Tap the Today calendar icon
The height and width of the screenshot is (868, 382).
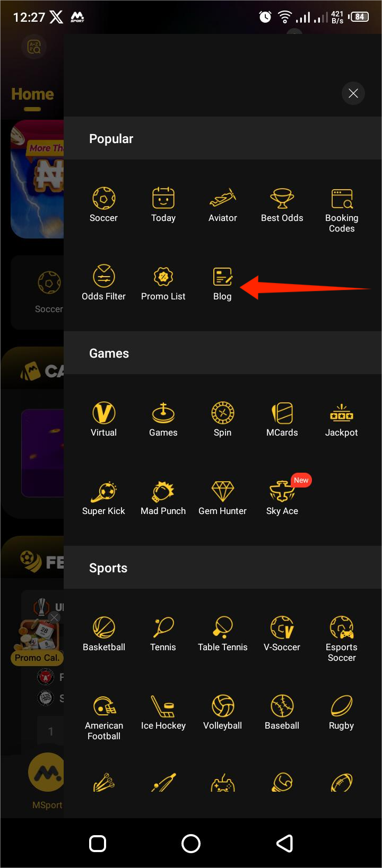click(163, 199)
